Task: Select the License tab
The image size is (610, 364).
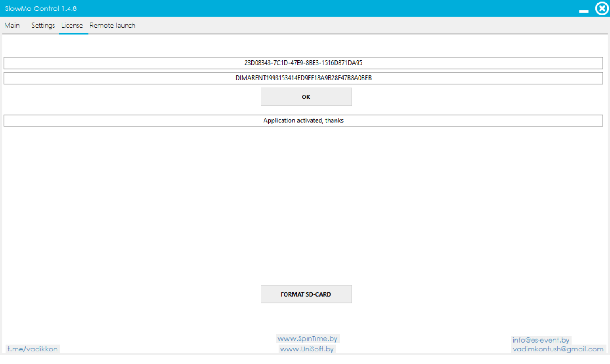Action: click(72, 26)
